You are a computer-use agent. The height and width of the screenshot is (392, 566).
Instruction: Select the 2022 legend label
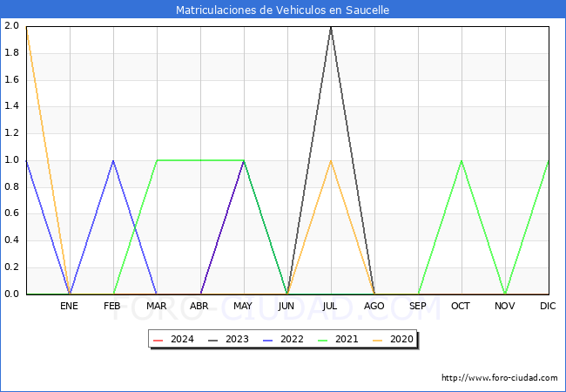pyautogui.click(x=292, y=340)
